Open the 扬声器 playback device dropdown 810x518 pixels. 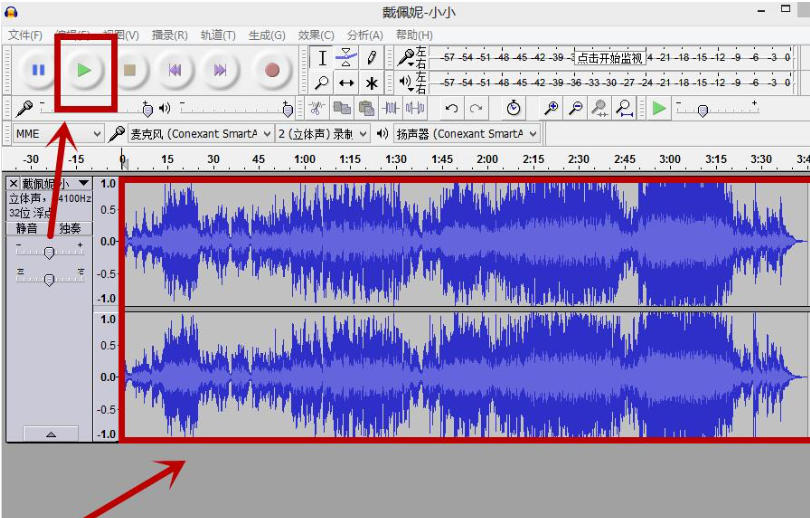pyautogui.click(x=466, y=133)
